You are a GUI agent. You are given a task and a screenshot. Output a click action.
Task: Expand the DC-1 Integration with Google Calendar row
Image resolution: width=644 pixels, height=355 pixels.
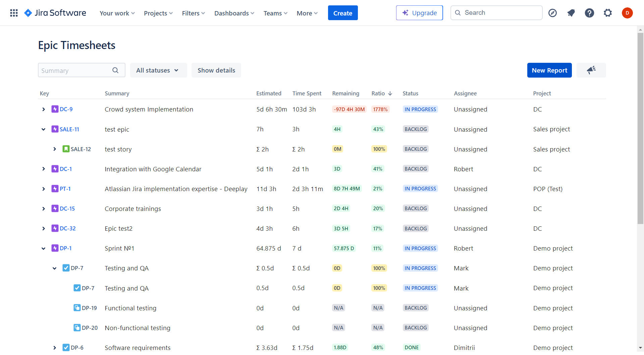pyautogui.click(x=43, y=169)
